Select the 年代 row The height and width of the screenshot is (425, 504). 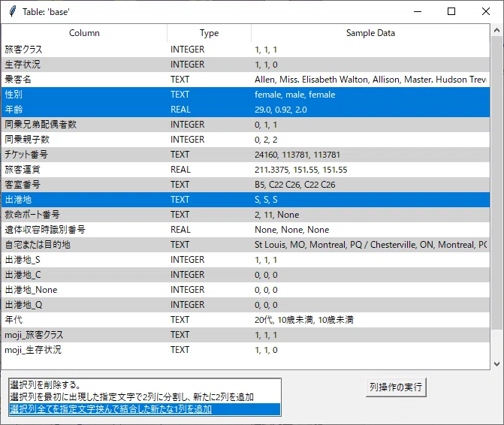246,320
